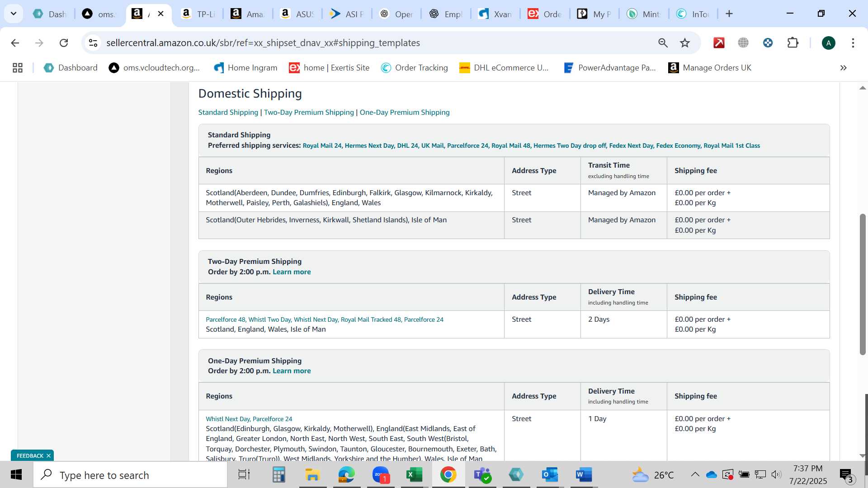Image resolution: width=868 pixels, height=488 pixels.
Task: Switch to the Xvan browser tab
Action: [x=495, y=14]
